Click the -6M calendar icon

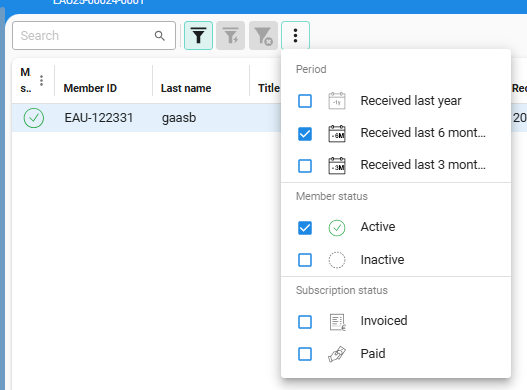point(337,133)
